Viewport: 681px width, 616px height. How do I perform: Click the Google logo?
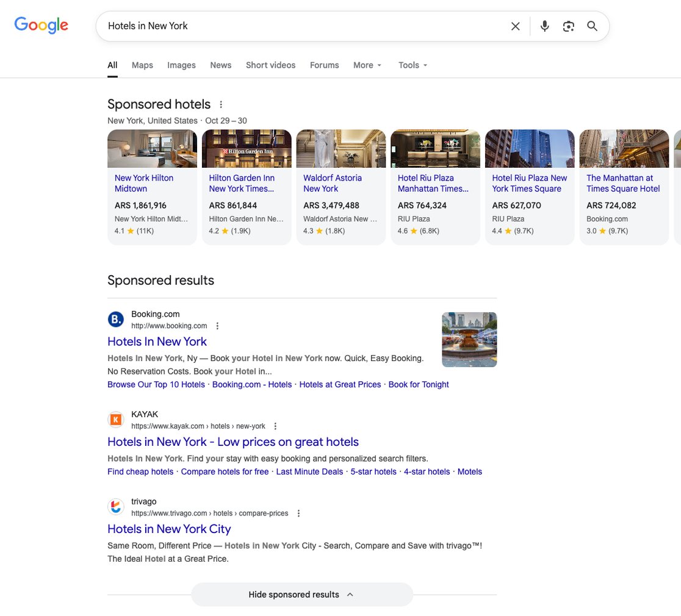41,25
